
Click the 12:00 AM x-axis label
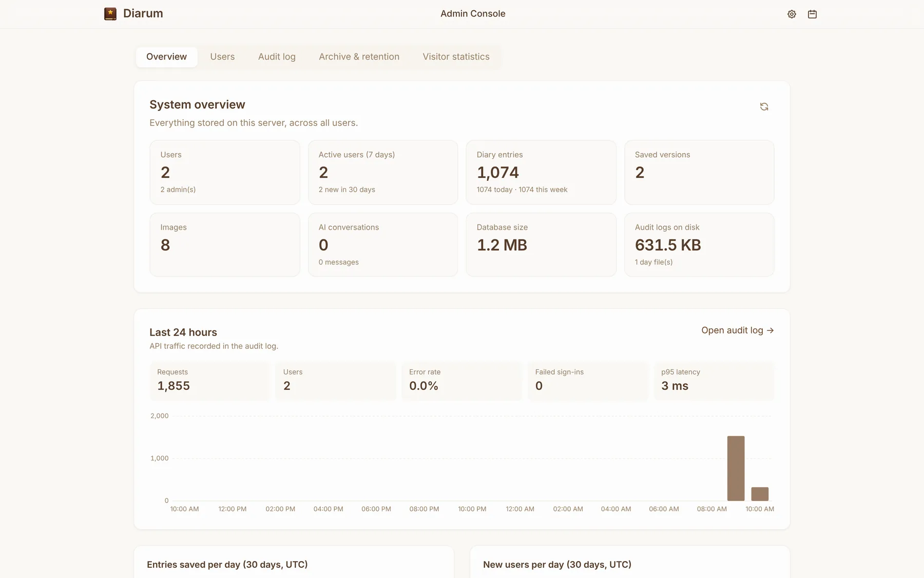(520, 509)
